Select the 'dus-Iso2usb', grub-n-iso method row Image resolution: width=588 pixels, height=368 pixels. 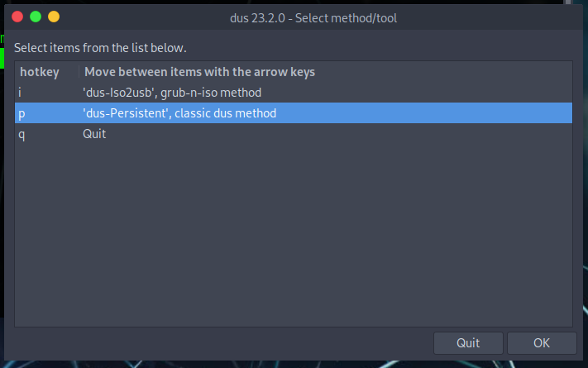[172, 93]
